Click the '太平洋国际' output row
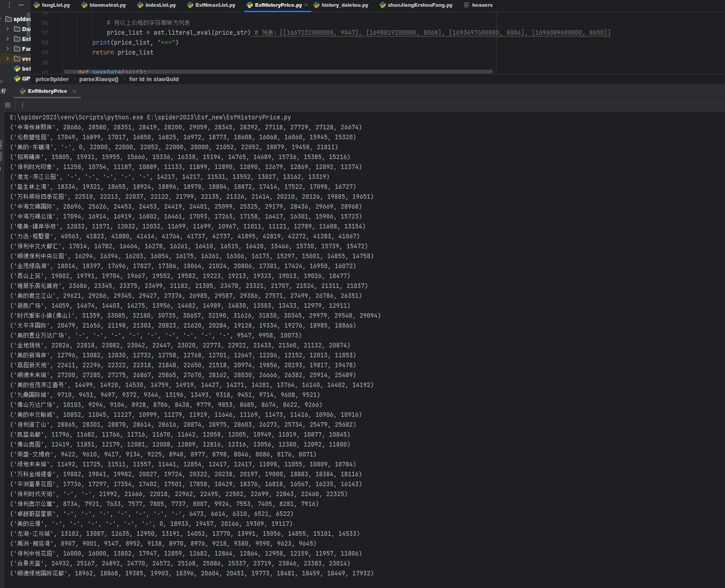Viewport: 725px width, 588px height. click(183, 326)
